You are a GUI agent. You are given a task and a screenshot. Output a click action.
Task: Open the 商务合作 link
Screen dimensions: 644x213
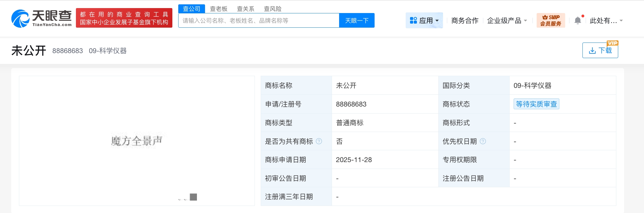[x=464, y=20]
